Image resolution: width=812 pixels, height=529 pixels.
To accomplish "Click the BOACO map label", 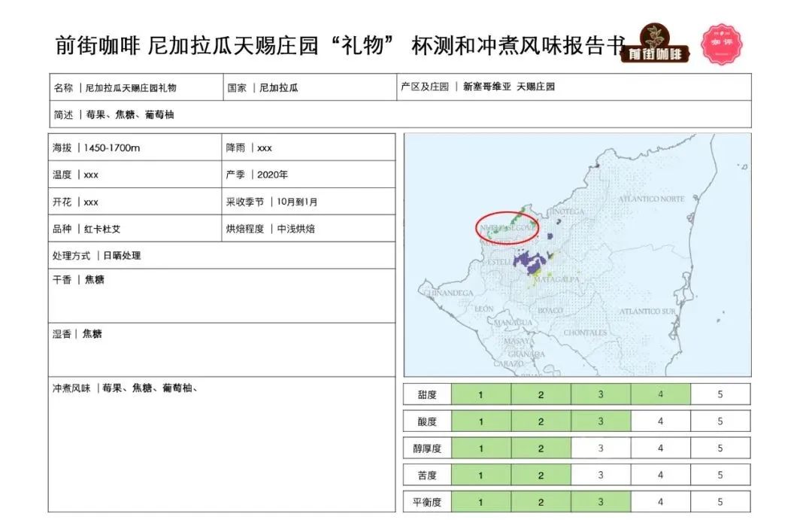I will tap(550, 310).
